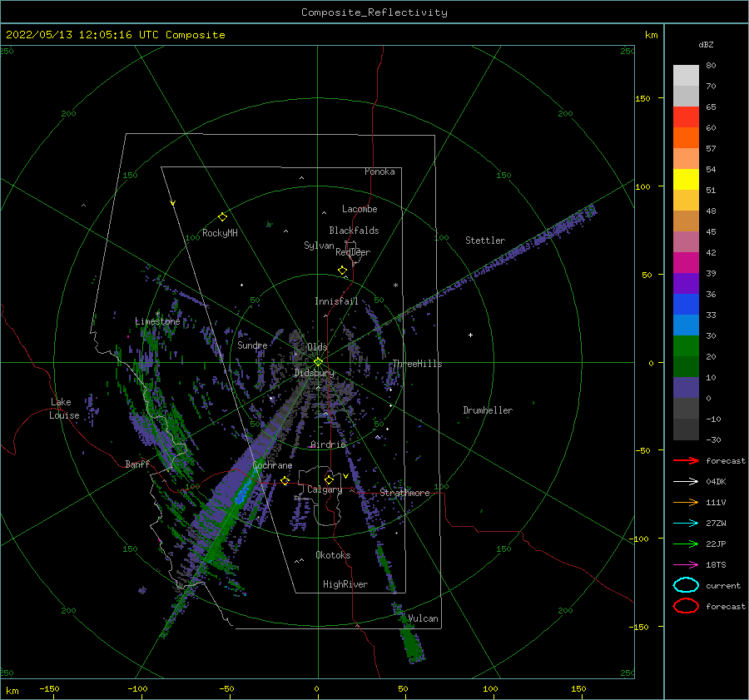Click the white 04DK arrow icon

click(x=686, y=482)
